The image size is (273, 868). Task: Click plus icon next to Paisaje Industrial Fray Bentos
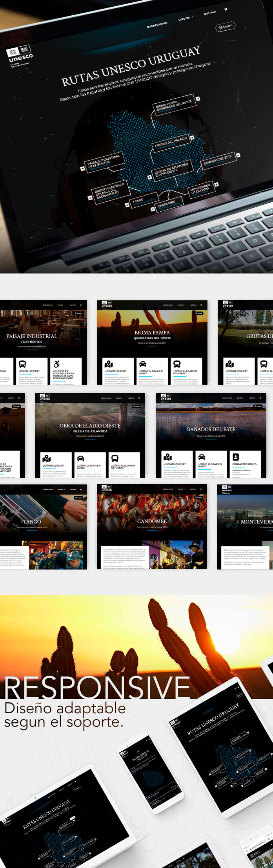83,169
